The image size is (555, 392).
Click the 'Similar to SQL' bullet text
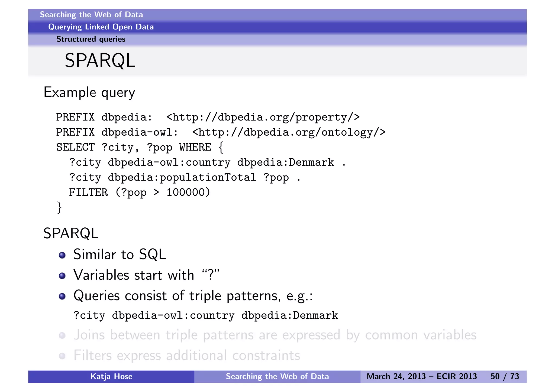tap(120, 254)
